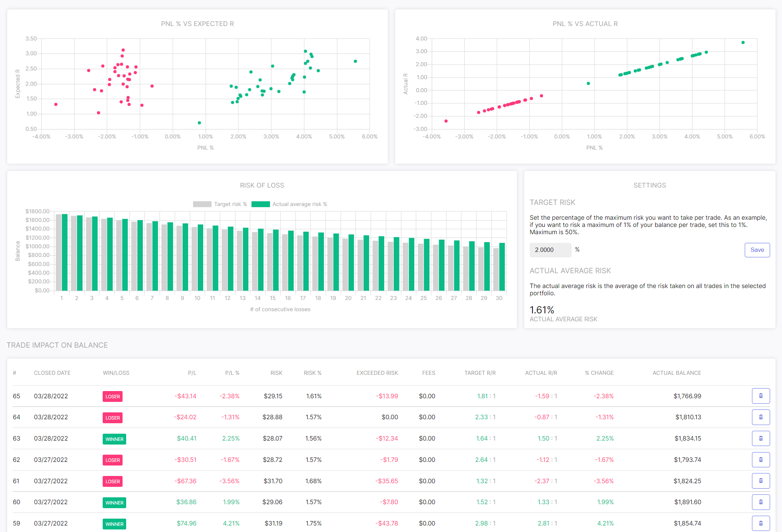Toggle Target risk % legend series
This screenshot has width=782, height=532.
click(220, 204)
